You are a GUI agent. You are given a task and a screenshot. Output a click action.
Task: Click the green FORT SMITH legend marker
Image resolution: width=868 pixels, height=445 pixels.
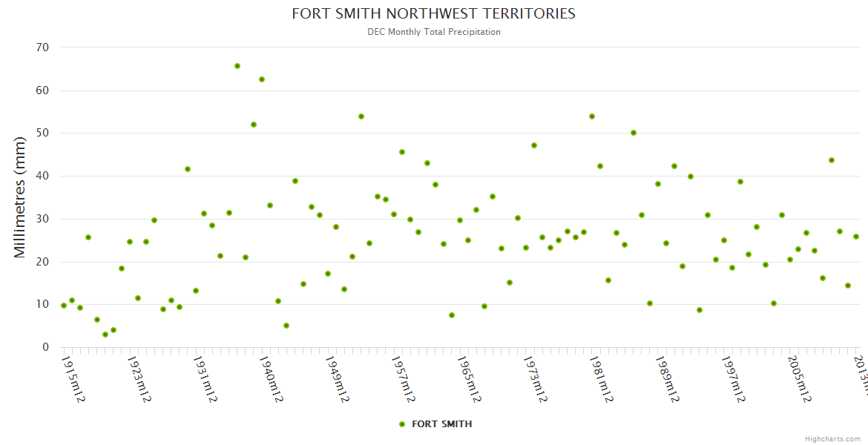[402, 424]
